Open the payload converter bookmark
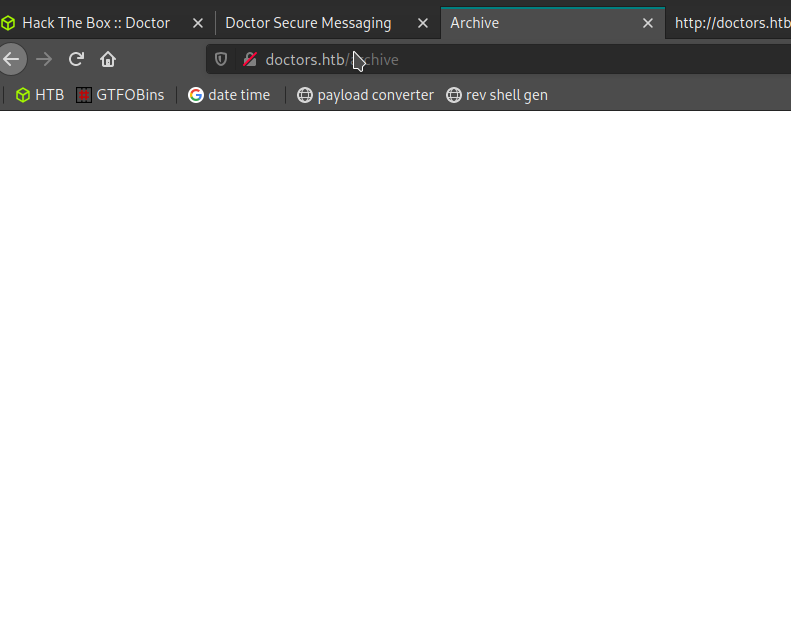The image size is (791, 620). pyautogui.click(x=365, y=95)
